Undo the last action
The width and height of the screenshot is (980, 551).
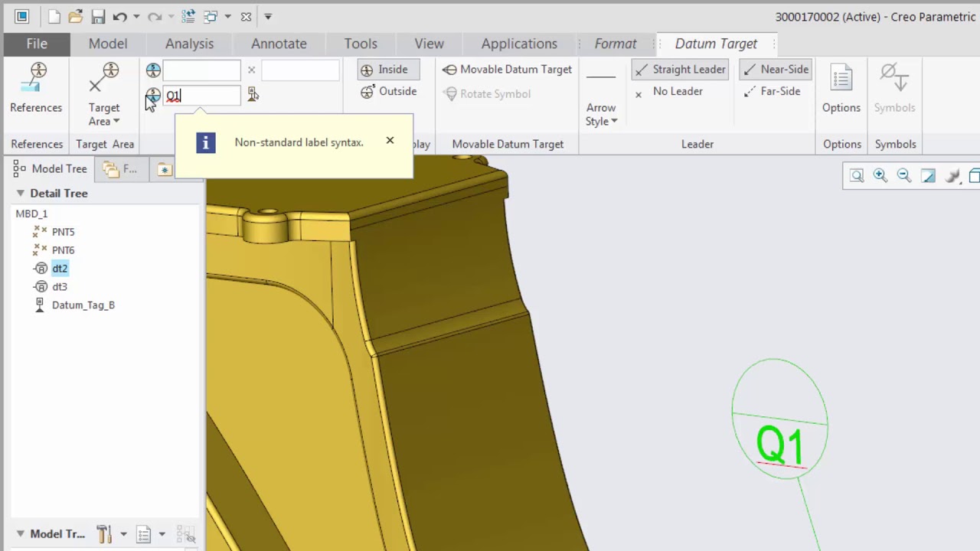click(119, 16)
